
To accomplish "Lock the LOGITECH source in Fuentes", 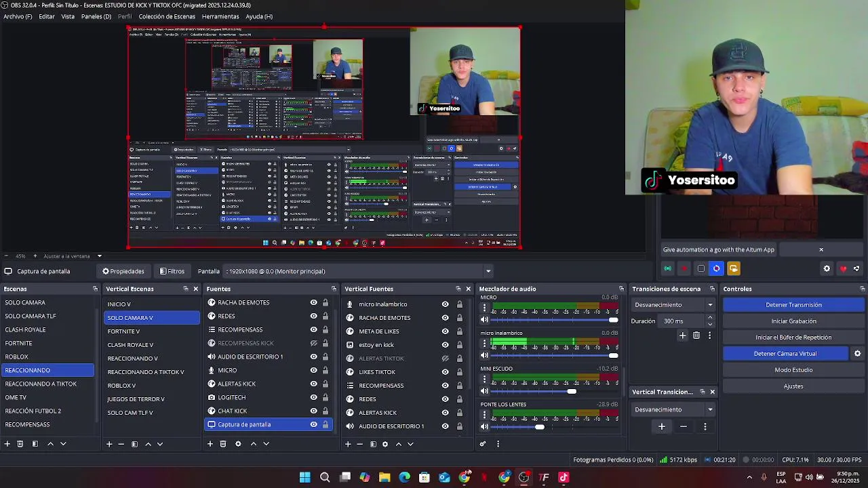I will point(325,397).
